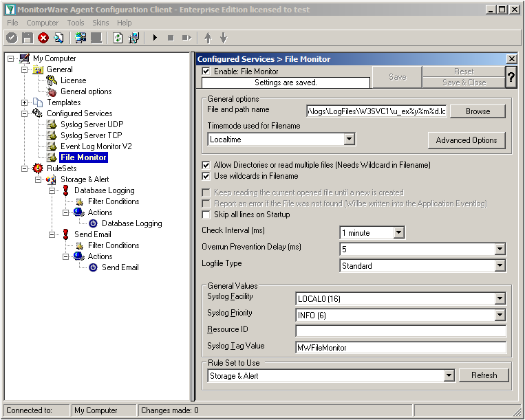Click the move down arrow icon
Viewport: 525px width, 420px height.
(x=224, y=38)
